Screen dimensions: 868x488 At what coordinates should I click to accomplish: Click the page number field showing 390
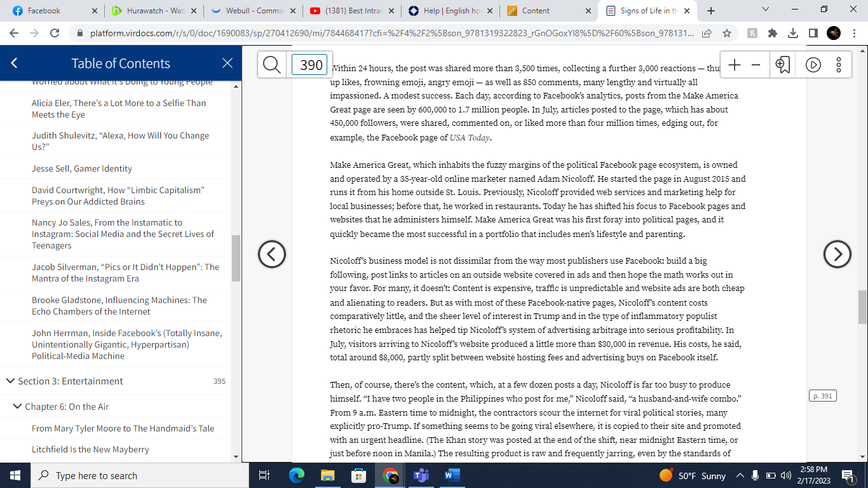click(311, 65)
